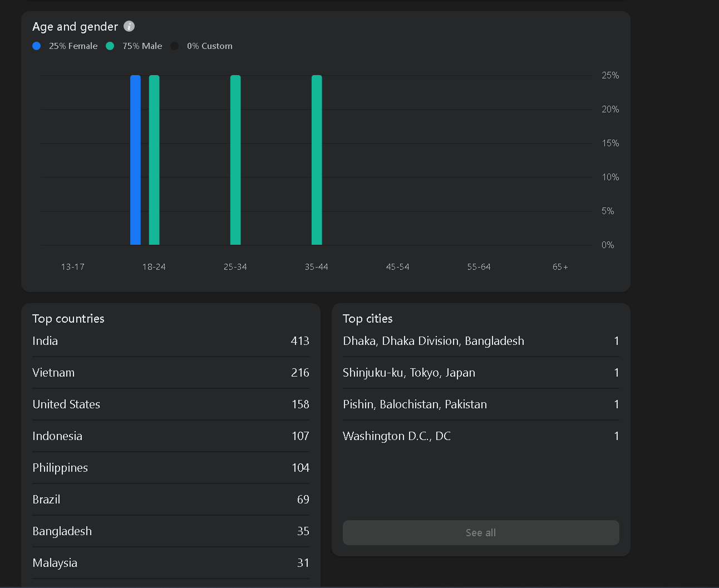
Task: Click the Age and gender heading
Action: click(x=75, y=27)
